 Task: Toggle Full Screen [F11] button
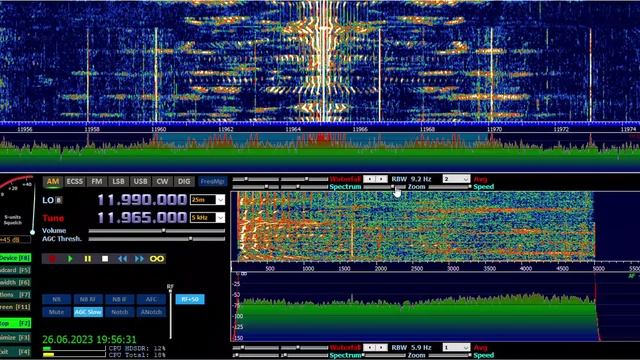point(15,307)
